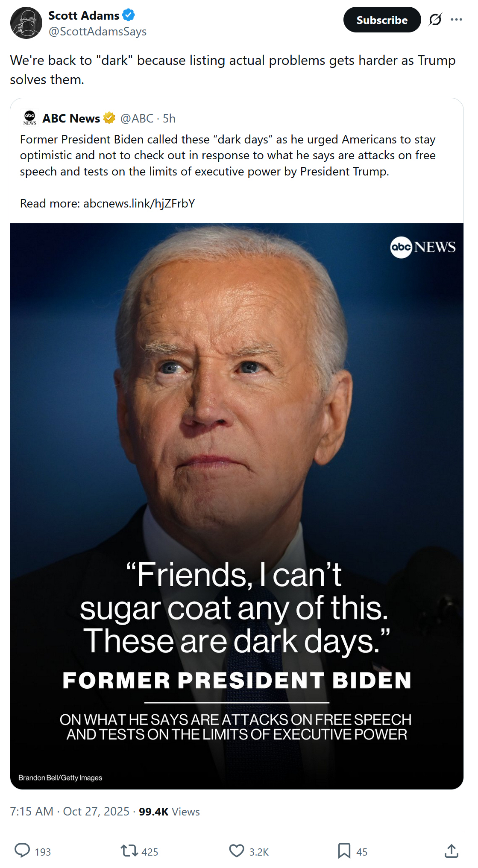This screenshot has width=478, height=868.
Task: Open the @ScottAdamsSays handle link
Action: 97,32
